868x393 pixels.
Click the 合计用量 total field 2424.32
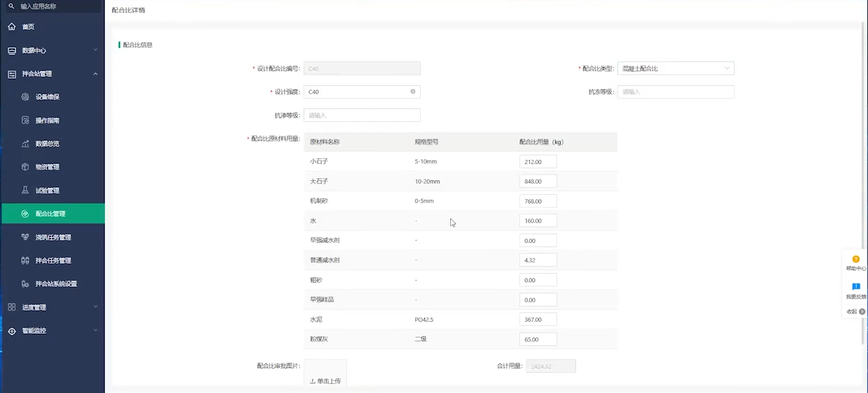[x=551, y=366]
